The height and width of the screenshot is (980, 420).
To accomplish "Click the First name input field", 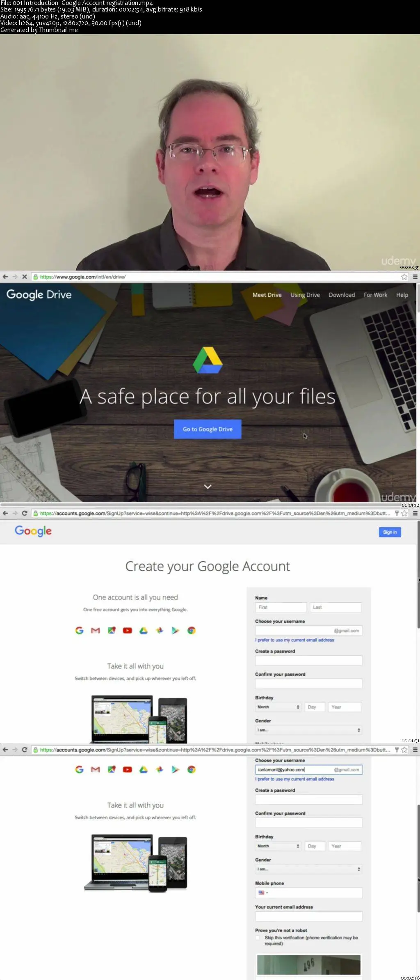I will (281, 607).
